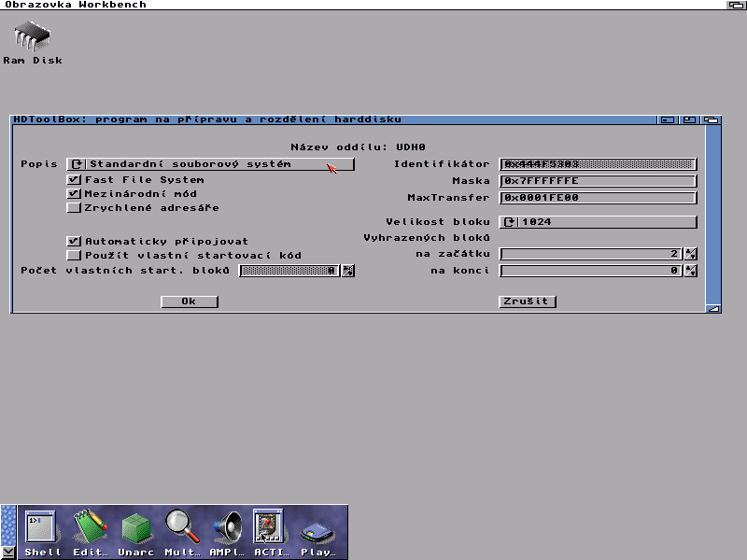Screen dimensions: 747x560
Task: Disable the Fast File System checkbox
Action: [x=75, y=180]
